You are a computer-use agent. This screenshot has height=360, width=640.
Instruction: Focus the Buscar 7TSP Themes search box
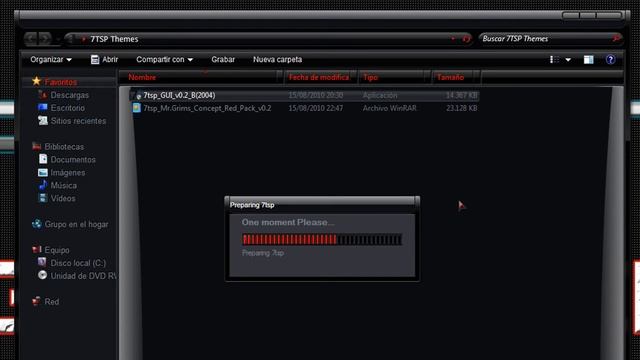pos(550,39)
